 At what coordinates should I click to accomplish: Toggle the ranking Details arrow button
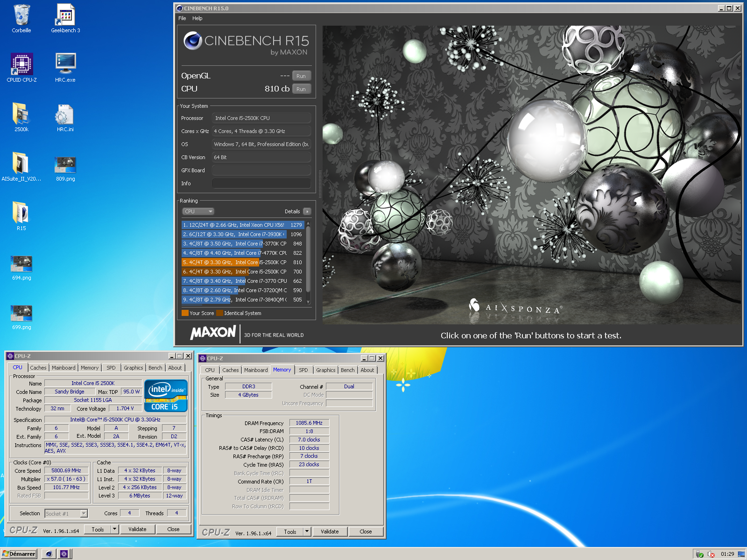pyautogui.click(x=307, y=211)
